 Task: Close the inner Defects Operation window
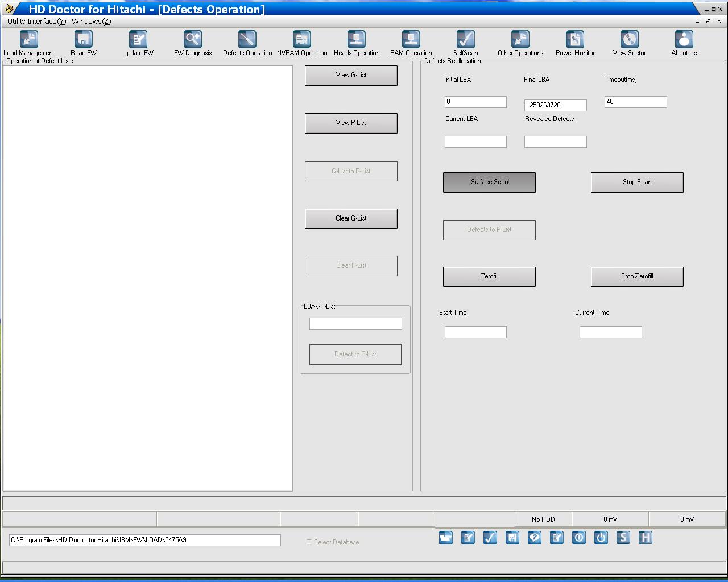coord(719,22)
